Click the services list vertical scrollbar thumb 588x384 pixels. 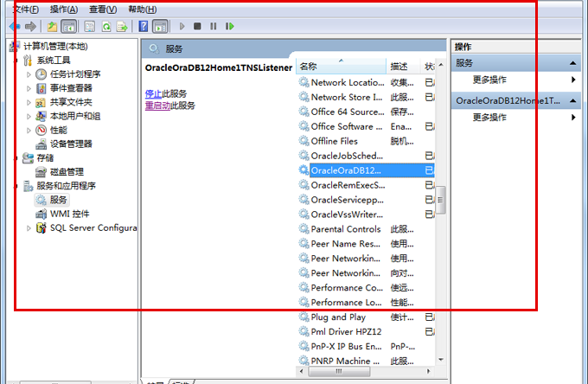pos(441,199)
